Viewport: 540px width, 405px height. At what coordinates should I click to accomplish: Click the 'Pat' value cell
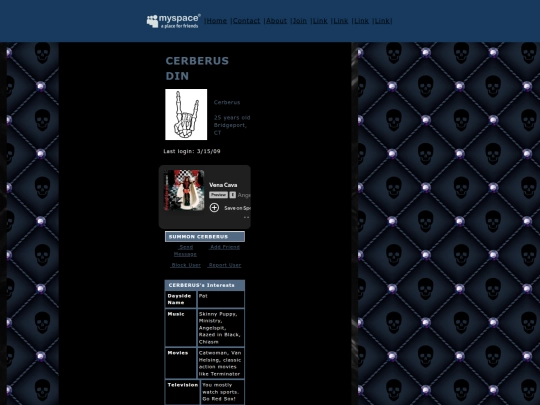click(221, 299)
